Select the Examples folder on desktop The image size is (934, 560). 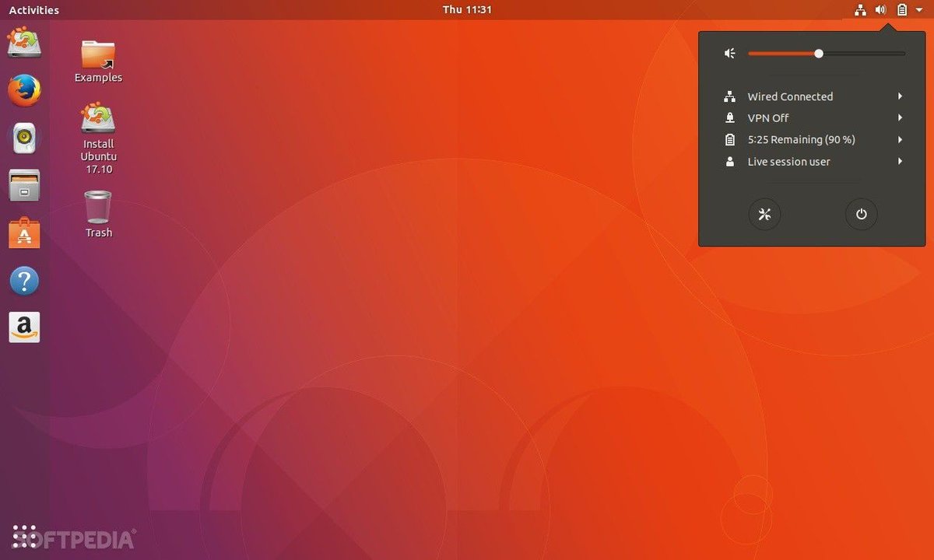98,61
